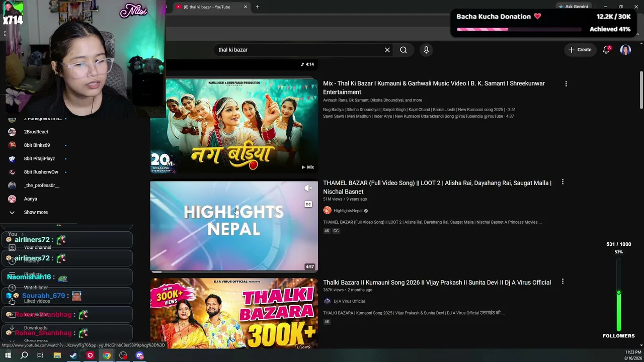Open 8bit RusherwOw subscription

click(41, 172)
